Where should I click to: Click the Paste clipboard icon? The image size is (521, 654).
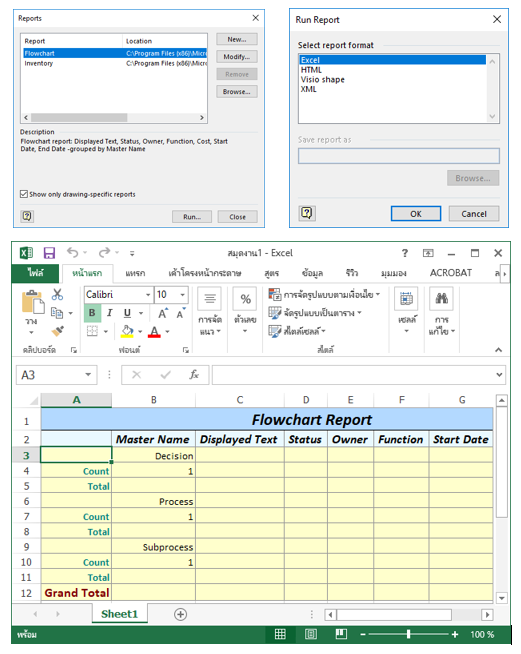point(33,302)
